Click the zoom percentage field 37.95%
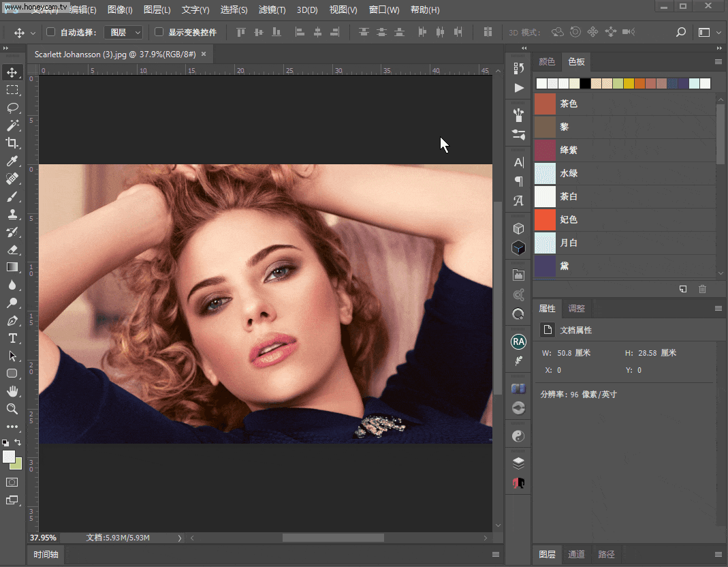Screen dimensions: 728x567 tap(43, 538)
